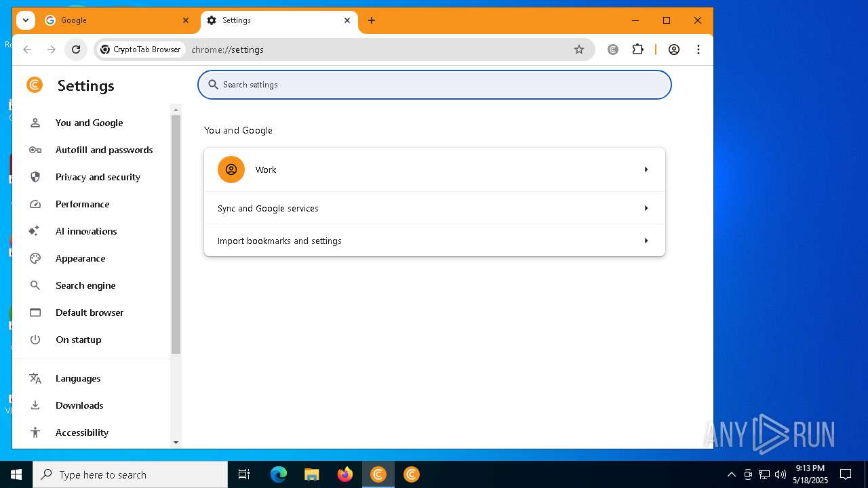
Task: Launch Firefox from taskbar
Action: [x=345, y=474]
